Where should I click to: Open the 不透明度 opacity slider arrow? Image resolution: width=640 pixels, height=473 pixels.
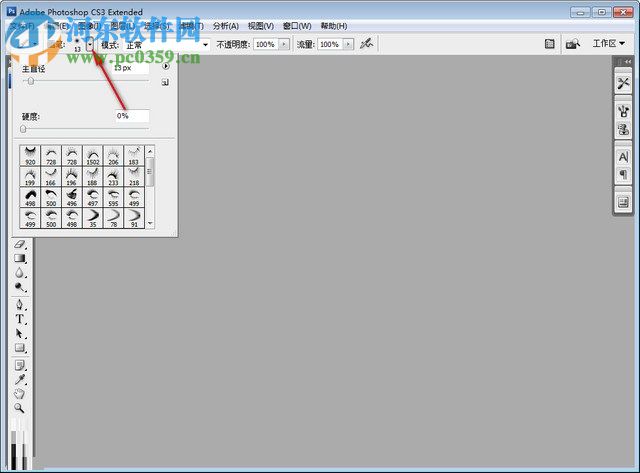284,44
